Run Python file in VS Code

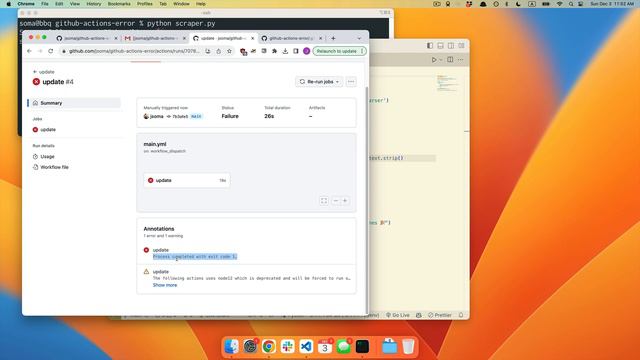point(434,60)
